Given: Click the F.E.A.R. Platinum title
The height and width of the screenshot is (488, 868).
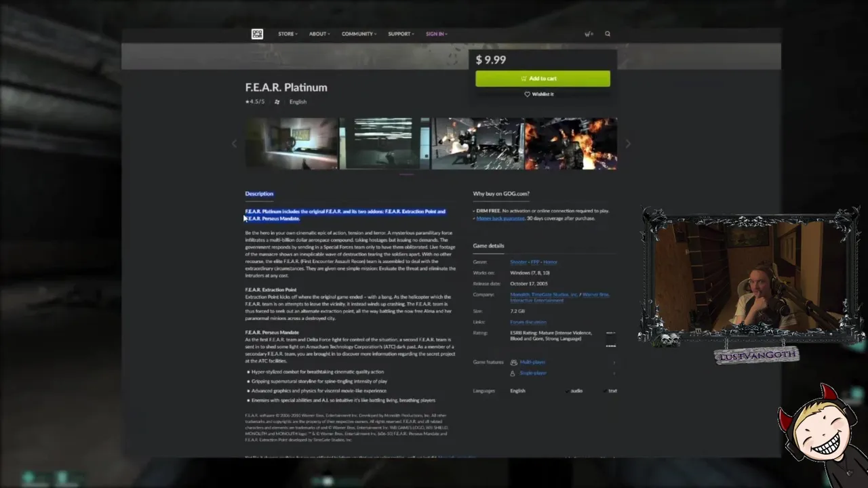Looking at the screenshot, I should coord(286,87).
